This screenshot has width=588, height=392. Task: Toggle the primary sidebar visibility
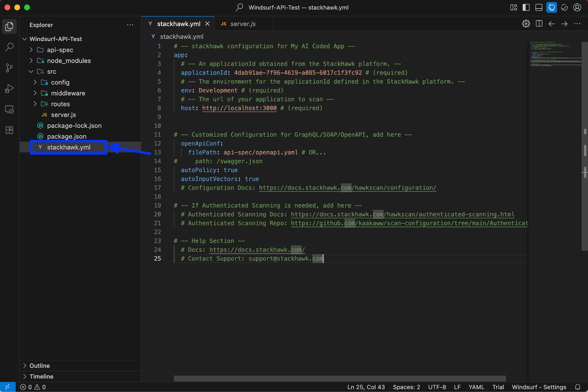(x=526, y=7)
